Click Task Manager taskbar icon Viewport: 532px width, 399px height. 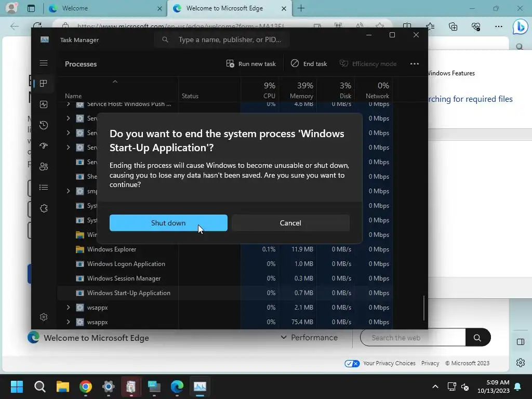(200, 387)
